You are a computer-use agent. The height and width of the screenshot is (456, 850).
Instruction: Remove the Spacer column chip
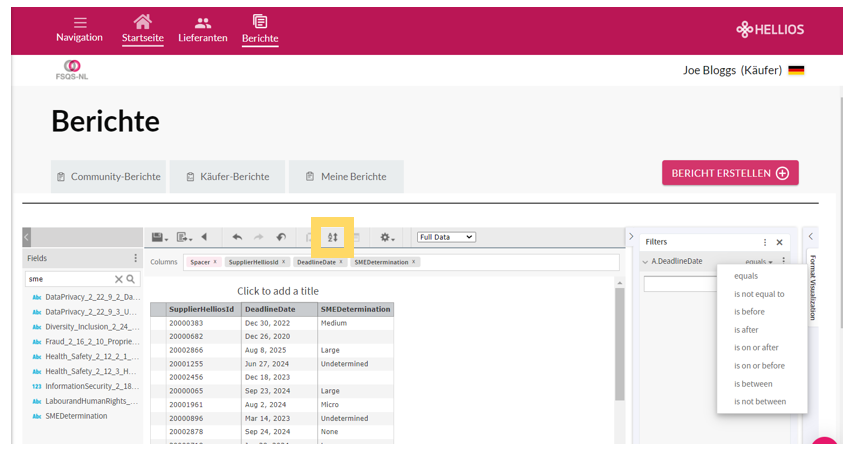pyautogui.click(x=215, y=262)
